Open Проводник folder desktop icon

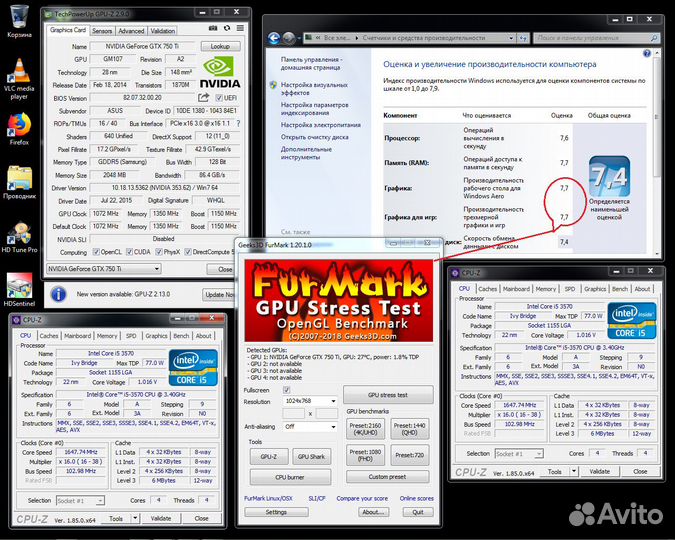(x=19, y=183)
